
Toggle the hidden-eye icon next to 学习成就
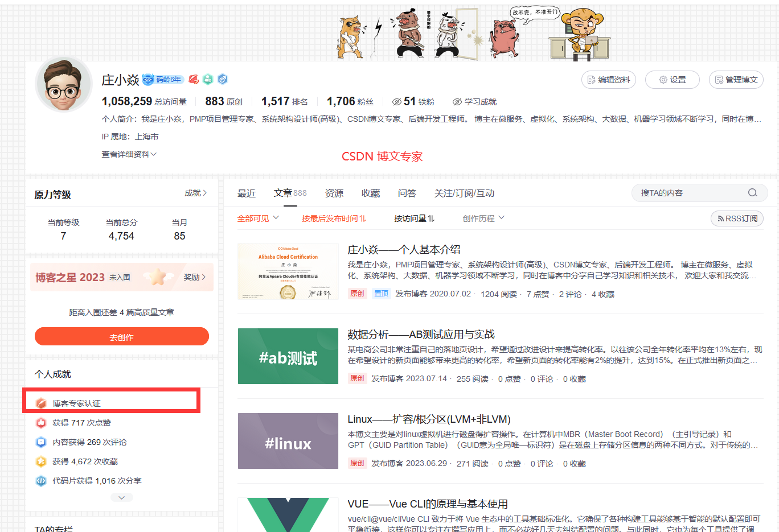coord(457,102)
